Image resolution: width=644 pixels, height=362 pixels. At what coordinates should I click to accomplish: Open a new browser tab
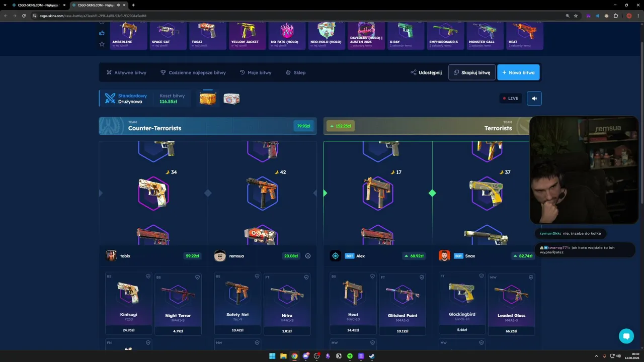coord(133,5)
